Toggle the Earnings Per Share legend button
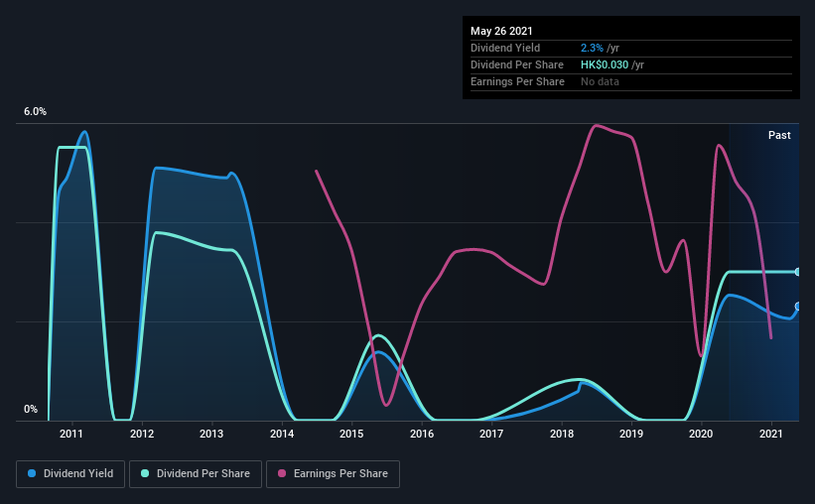The image size is (815, 504). tap(334, 474)
